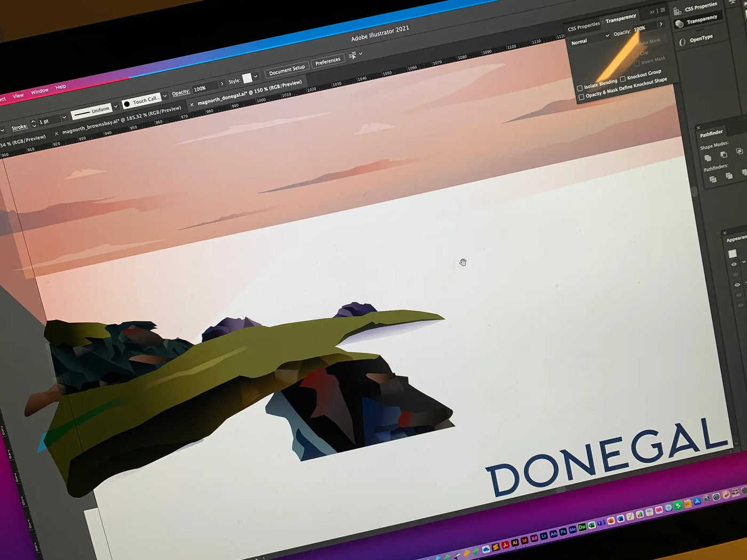Open the Transparency panel options menu
The image size is (747, 560).
[x=663, y=10]
